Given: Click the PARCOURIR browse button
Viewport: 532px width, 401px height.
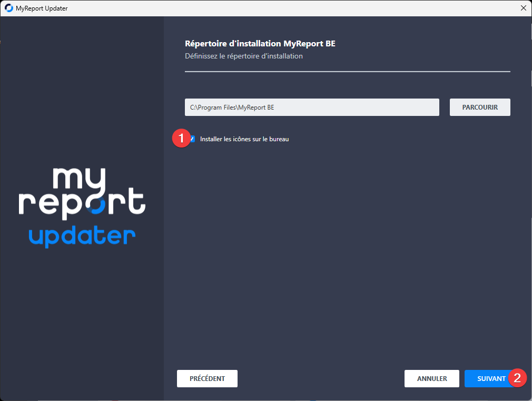Looking at the screenshot, I should point(480,107).
